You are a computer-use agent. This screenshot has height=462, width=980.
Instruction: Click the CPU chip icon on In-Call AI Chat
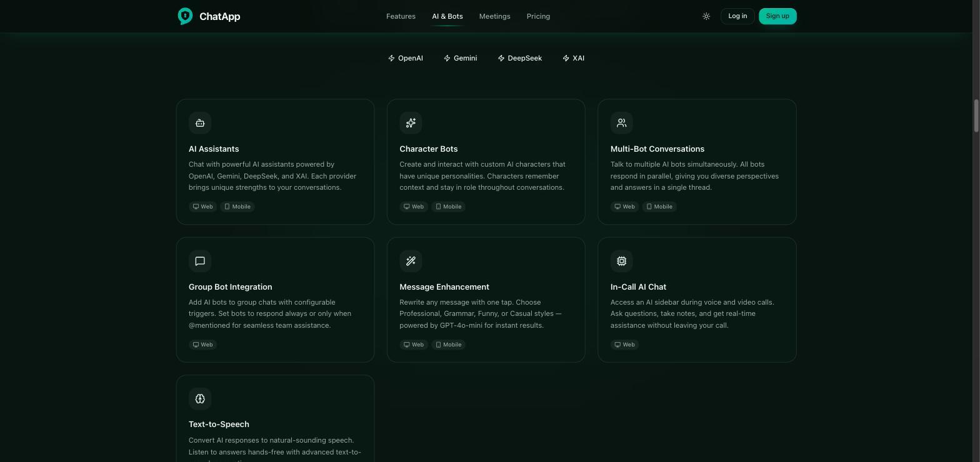622,261
